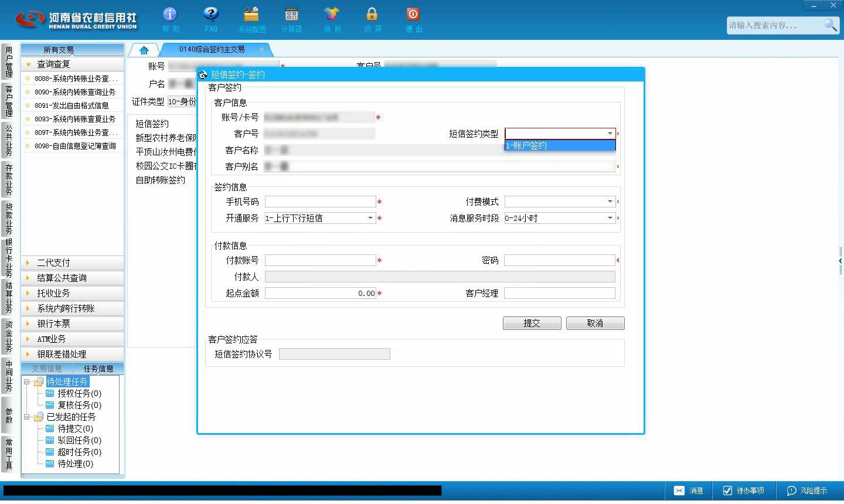Image resolution: width=844 pixels, height=504 pixels.
Task: Open the 短信签约类型 dropdown arrow
Action: 610,134
